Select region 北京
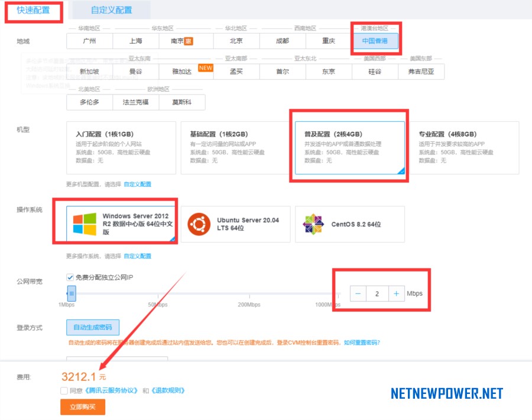532x420 pixels. [236, 41]
